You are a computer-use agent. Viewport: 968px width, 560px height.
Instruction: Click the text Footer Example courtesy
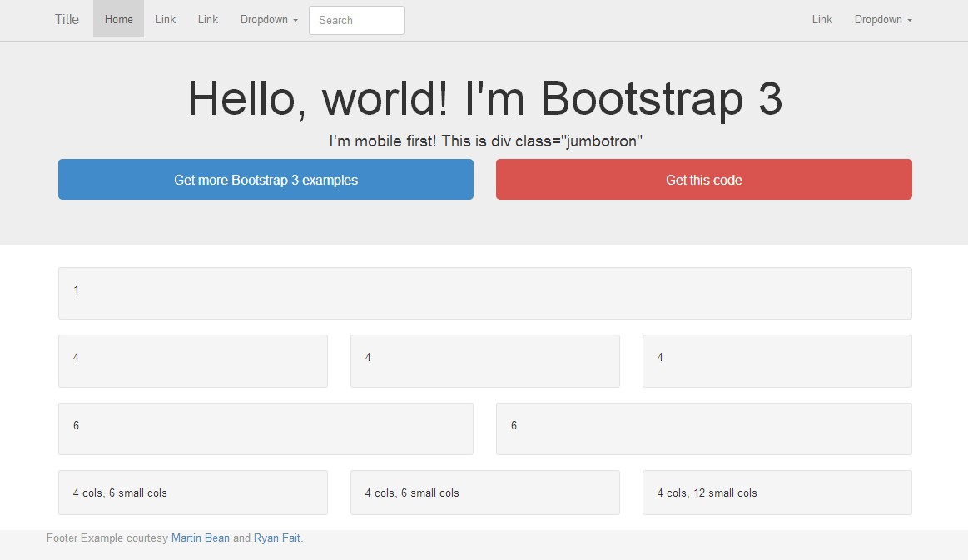point(107,538)
